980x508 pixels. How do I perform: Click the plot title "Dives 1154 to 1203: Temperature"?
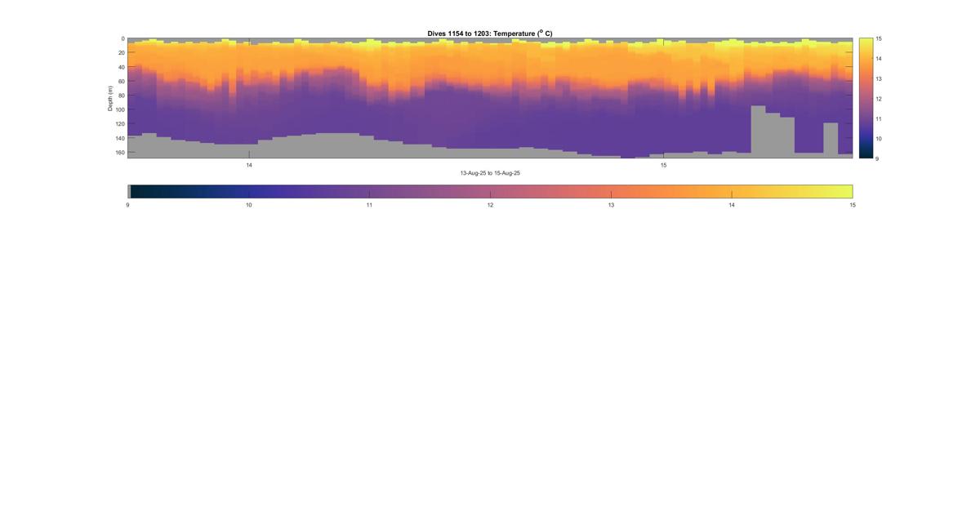click(x=490, y=33)
